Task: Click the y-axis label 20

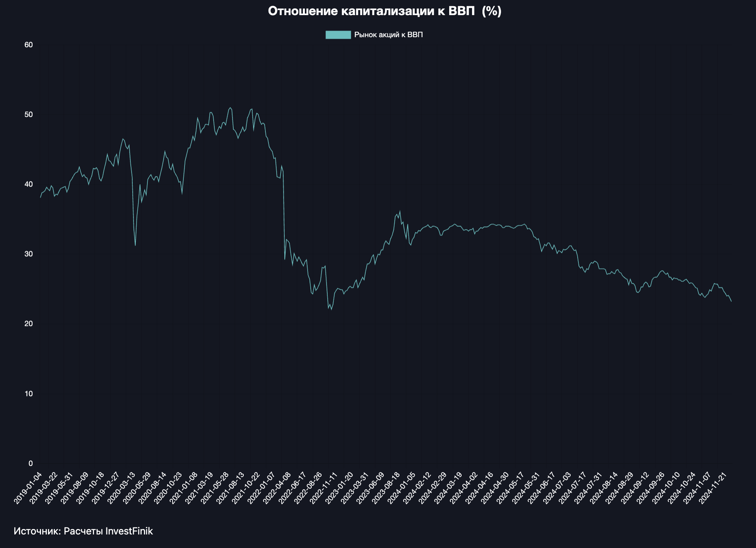Action: pos(29,324)
